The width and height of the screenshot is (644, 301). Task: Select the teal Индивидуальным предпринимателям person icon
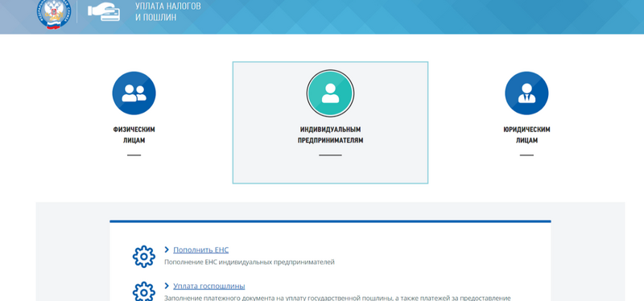(x=330, y=93)
